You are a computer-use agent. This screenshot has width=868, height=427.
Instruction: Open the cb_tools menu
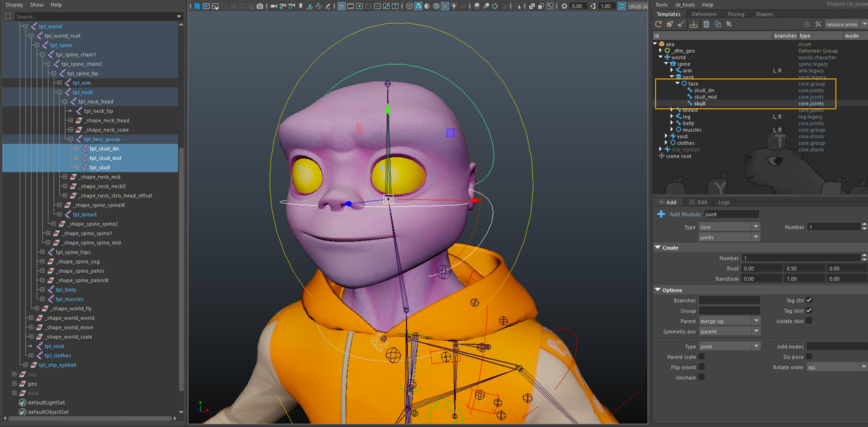684,4
